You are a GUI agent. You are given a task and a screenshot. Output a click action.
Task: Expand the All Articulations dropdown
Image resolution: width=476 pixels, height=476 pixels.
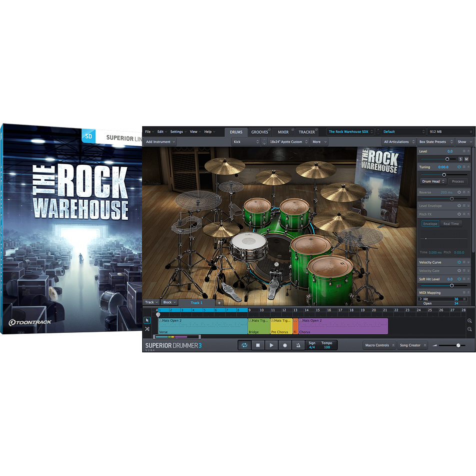(x=398, y=142)
